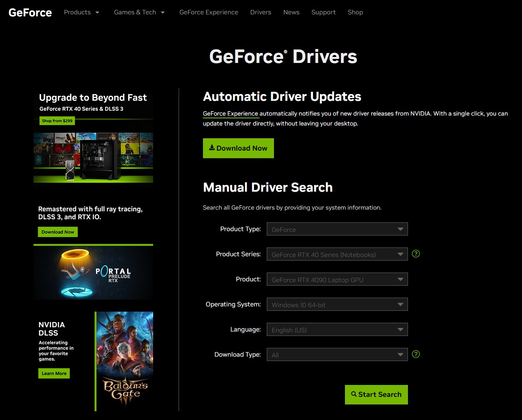The image size is (522, 420).
Task: Open help icon beside Download Type
Action: [416, 354]
